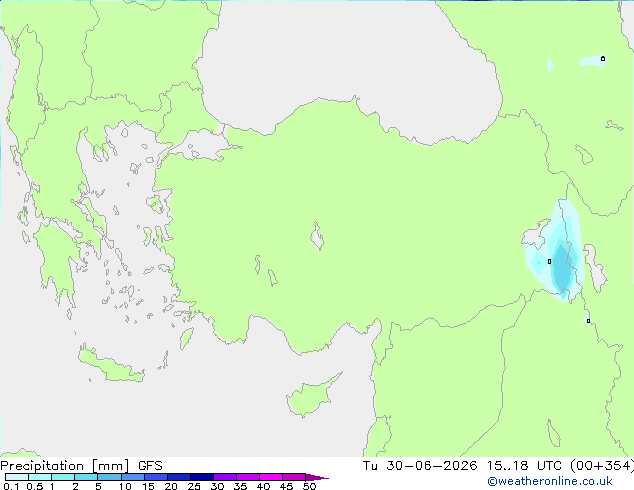Click the legend value '10'
This screenshot has width=634, height=490.
coord(125,486)
